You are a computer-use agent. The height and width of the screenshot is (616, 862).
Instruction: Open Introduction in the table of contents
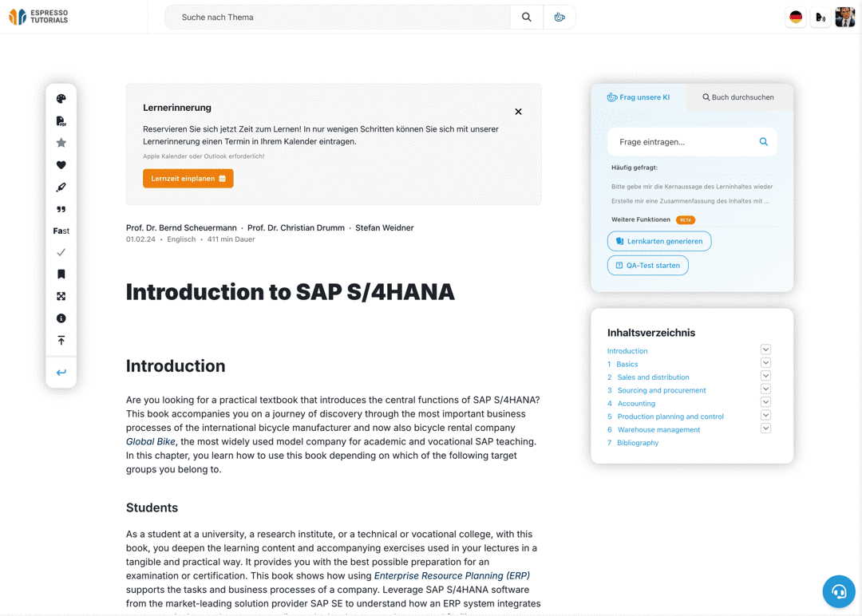[x=627, y=350]
